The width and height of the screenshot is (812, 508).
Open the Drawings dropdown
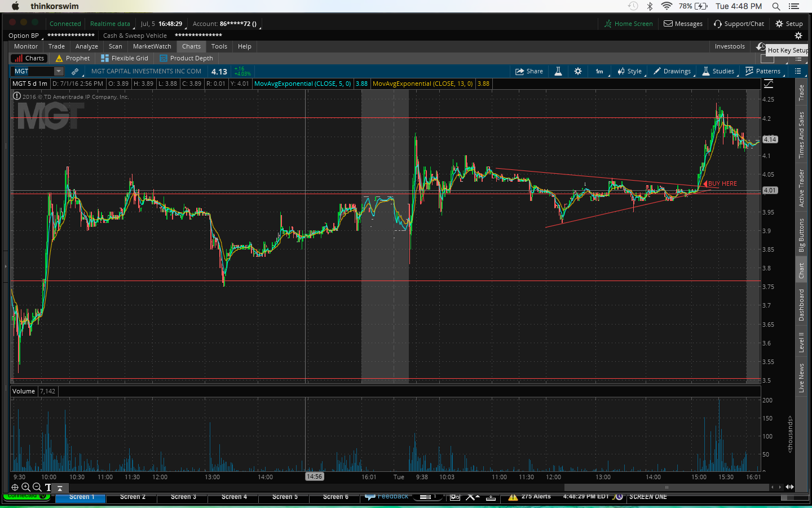pyautogui.click(x=672, y=71)
